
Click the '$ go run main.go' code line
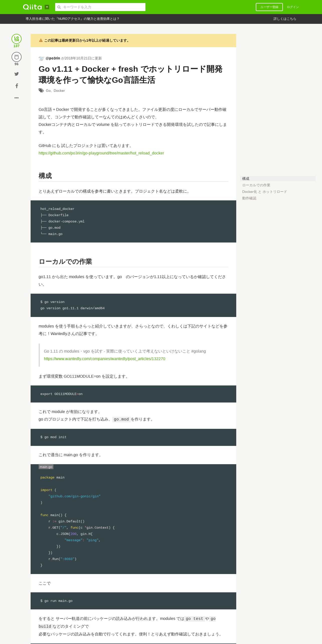click(x=56, y=601)
